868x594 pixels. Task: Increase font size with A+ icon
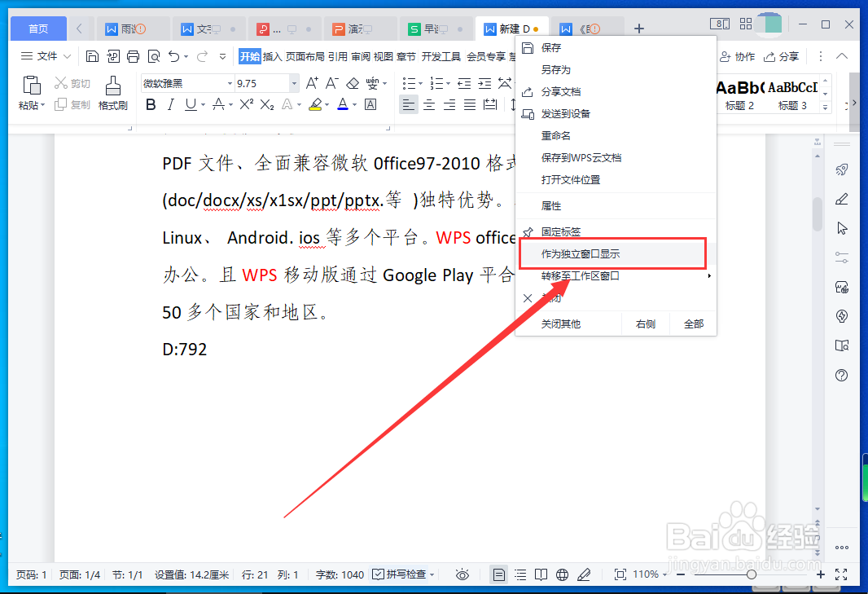[x=312, y=83]
